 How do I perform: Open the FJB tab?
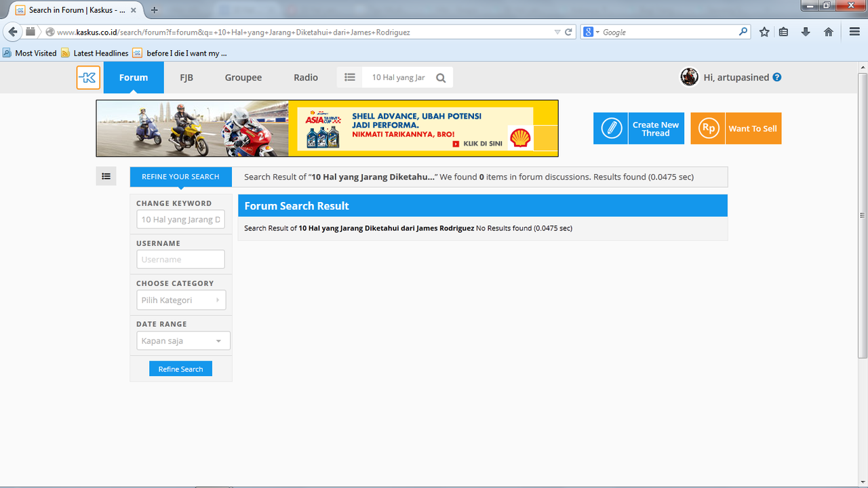pos(186,77)
